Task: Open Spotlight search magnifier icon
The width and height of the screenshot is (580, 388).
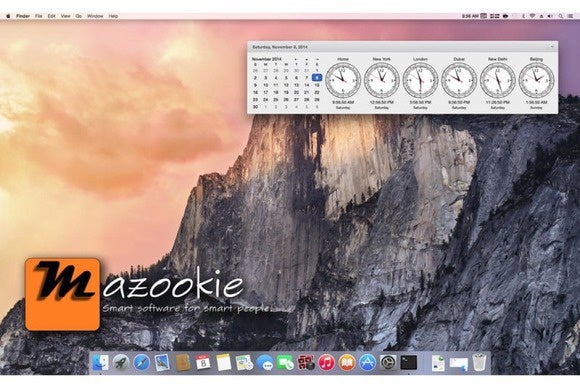Action: [x=561, y=16]
